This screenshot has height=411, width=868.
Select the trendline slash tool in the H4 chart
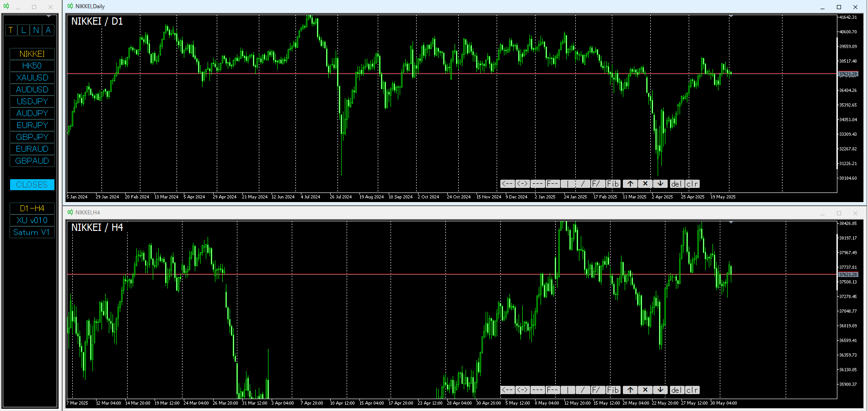pos(583,390)
